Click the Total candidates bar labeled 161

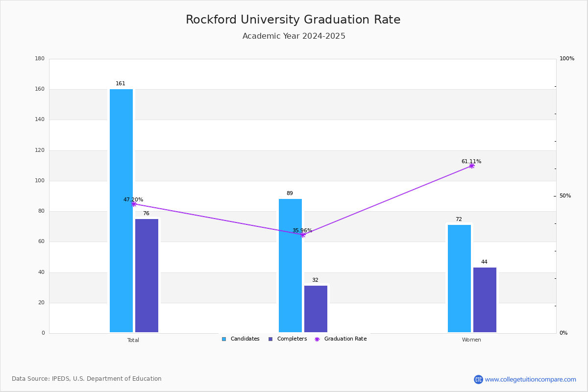[121, 211]
